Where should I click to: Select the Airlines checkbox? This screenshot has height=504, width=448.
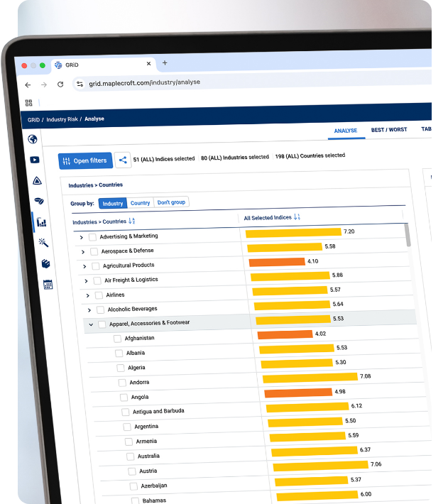pos(99,295)
